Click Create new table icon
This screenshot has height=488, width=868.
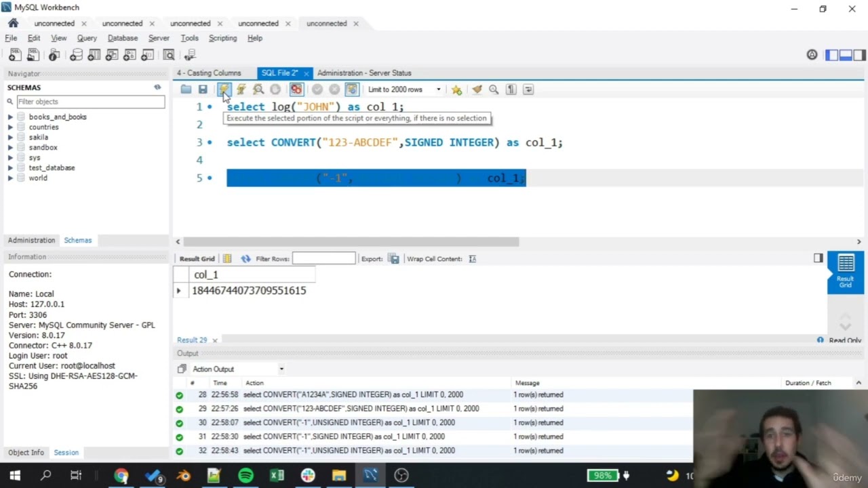[94, 55]
